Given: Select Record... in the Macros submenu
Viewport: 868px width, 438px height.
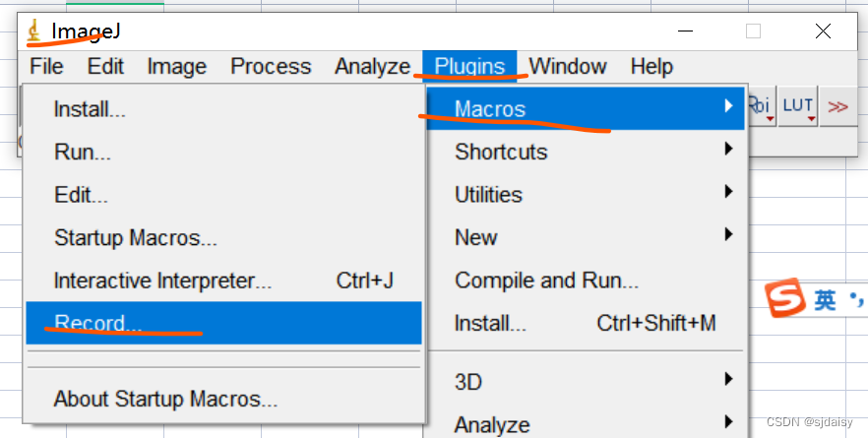Looking at the screenshot, I should coord(223,323).
